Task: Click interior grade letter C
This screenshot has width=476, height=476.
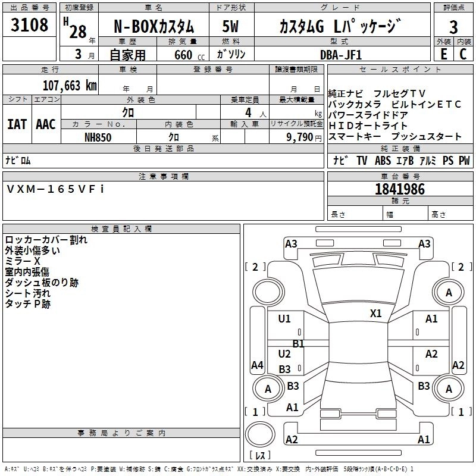Action: [463, 54]
